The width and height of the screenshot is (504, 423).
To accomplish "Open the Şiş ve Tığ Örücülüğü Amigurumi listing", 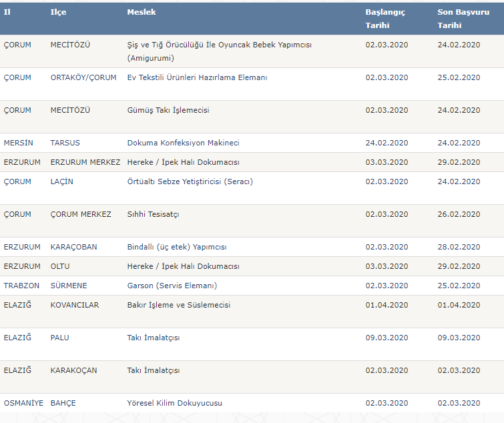I will (x=219, y=51).
